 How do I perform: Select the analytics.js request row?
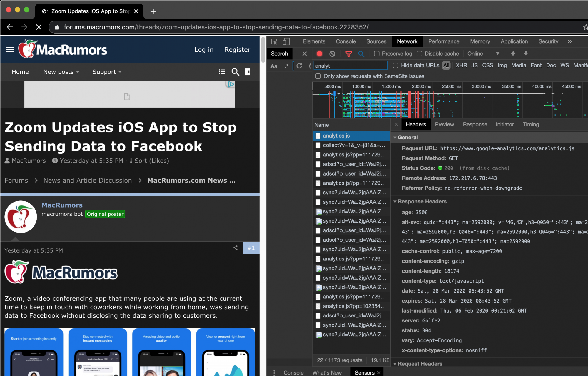pyautogui.click(x=351, y=136)
